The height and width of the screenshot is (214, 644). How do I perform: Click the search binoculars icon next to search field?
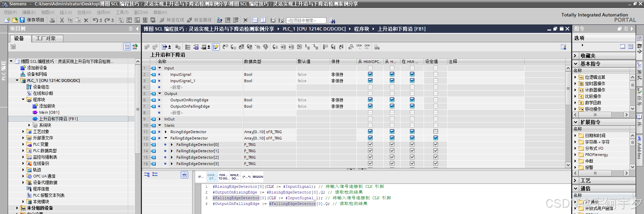[332, 20]
